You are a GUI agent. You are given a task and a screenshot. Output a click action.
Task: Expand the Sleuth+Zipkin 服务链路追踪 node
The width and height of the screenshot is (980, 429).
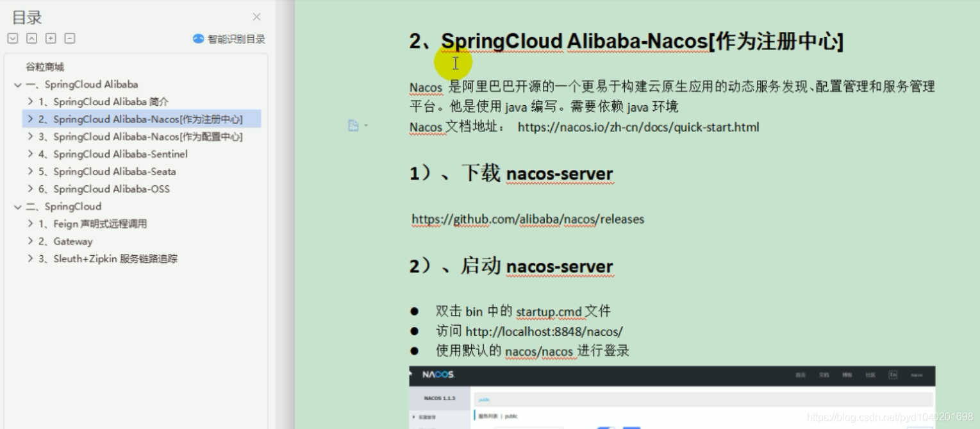pos(30,258)
